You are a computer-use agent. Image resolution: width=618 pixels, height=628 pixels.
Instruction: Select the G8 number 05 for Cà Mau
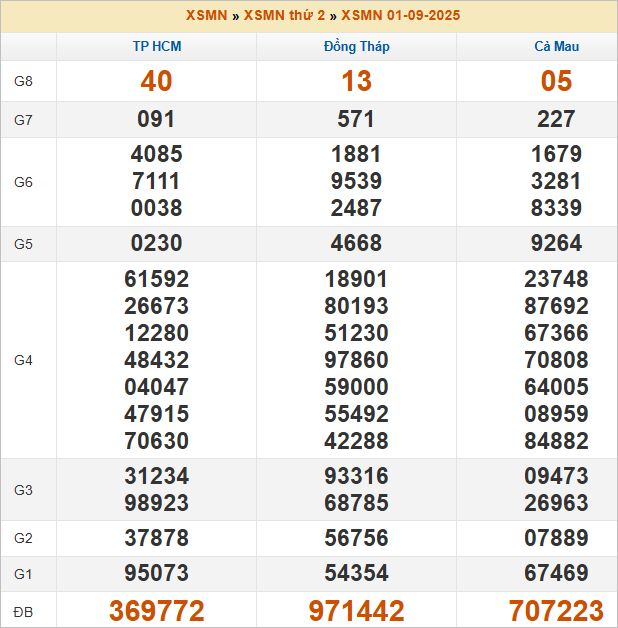pos(556,82)
